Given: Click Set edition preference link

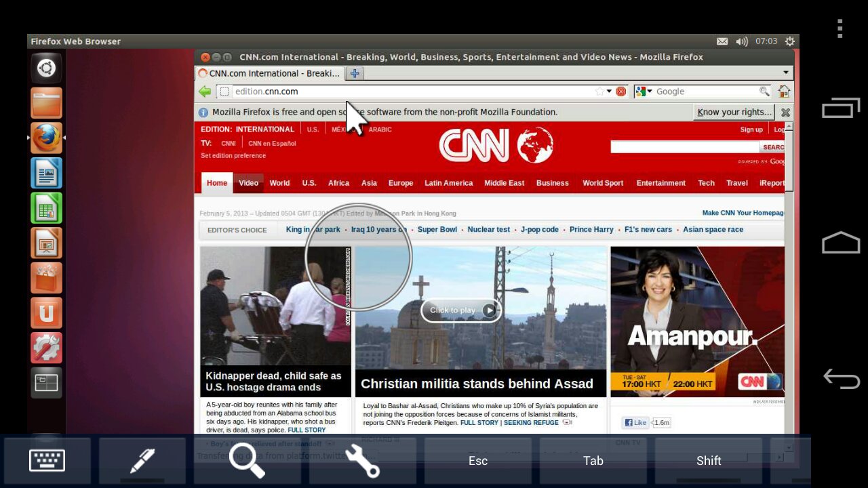Looking at the screenshot, I should [233, 156].
